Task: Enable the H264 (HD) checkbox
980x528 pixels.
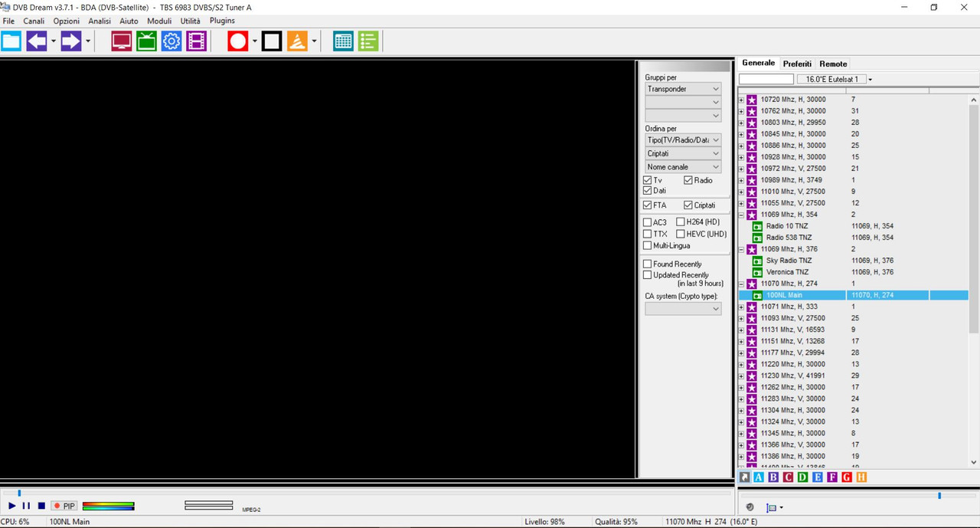Action: 681,222
